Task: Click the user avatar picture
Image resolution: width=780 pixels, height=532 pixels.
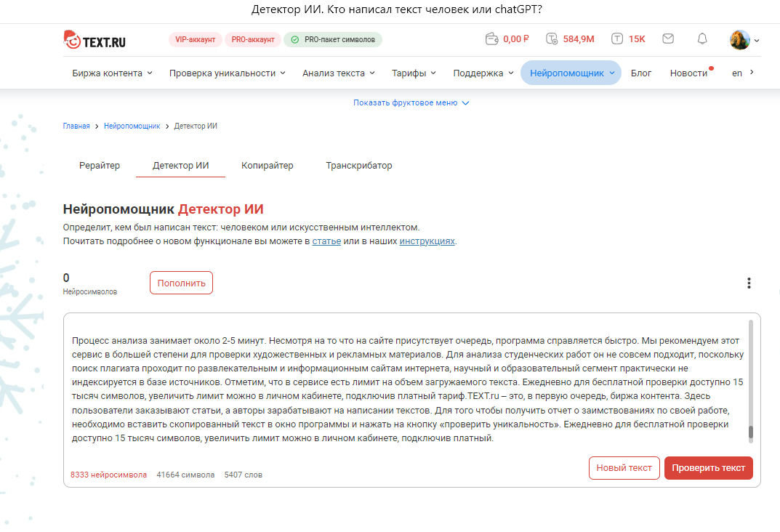Action: point(740,40)
